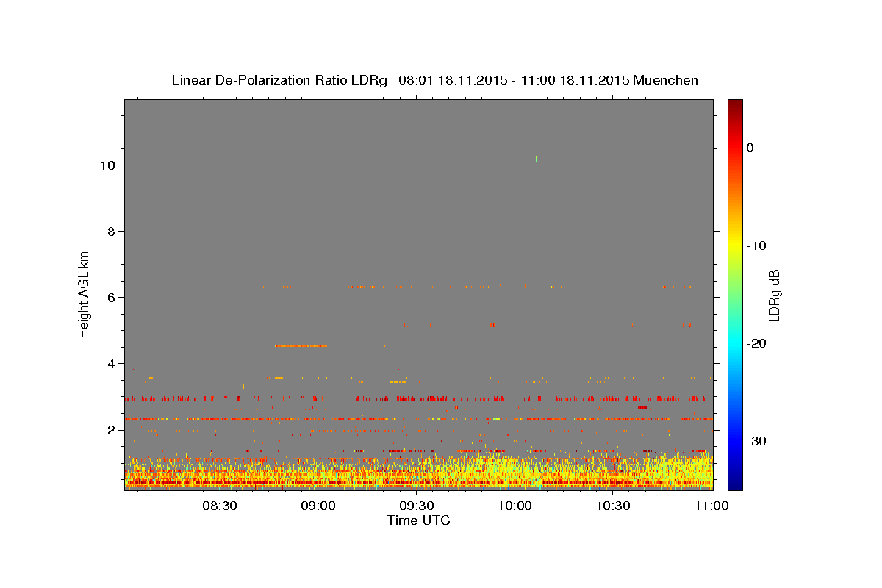Click the colorbar value -20 label

pyautogui.click(x=757, y=343)
